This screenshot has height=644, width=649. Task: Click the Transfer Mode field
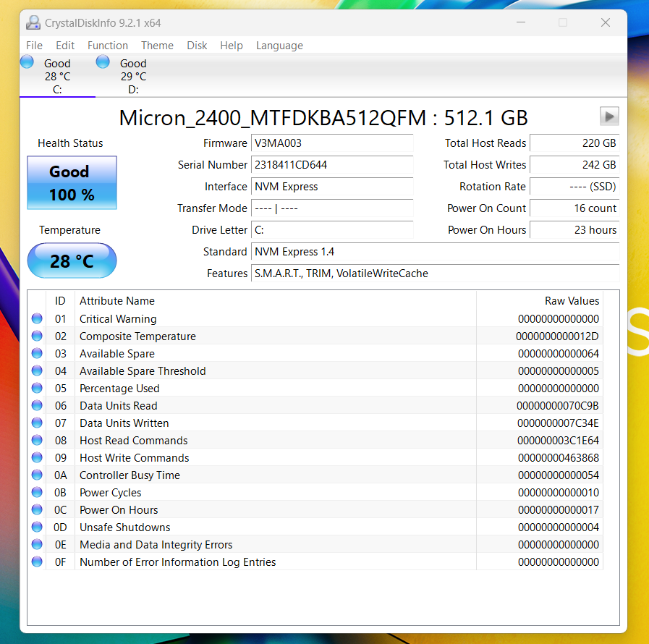pyautogui.click(x=332, y=208)
